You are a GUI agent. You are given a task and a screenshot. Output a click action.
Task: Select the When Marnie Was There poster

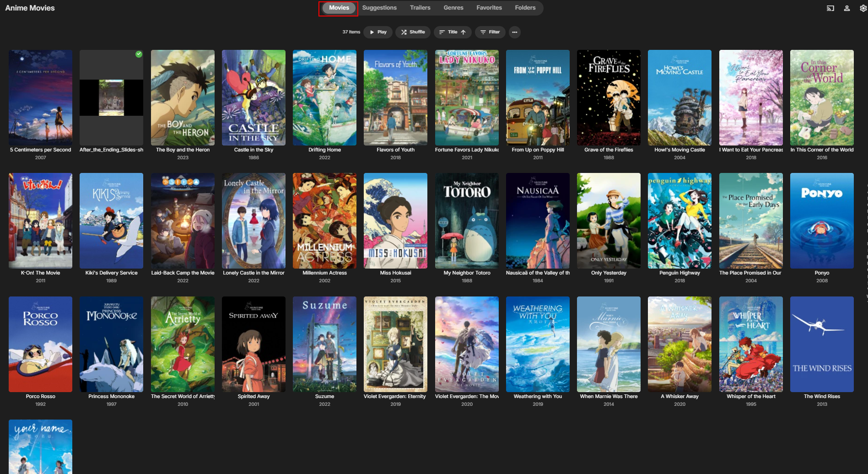(x=609, y=344)
